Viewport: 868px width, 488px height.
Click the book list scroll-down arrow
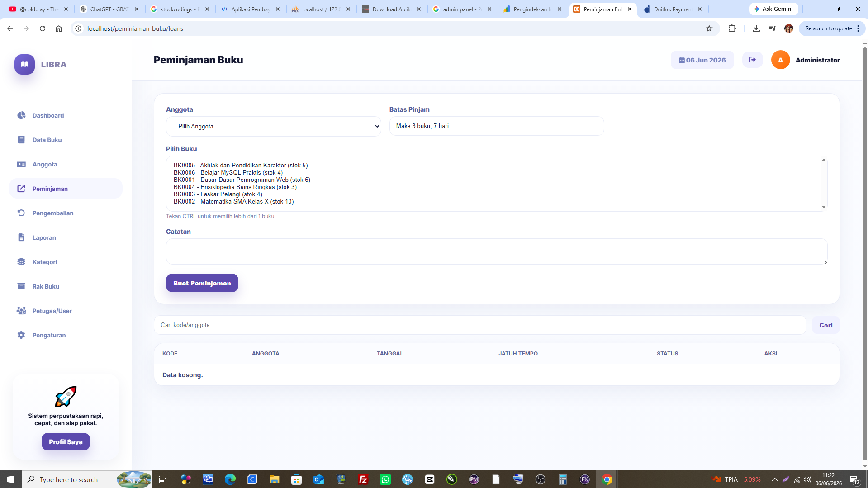coord(824,207)
